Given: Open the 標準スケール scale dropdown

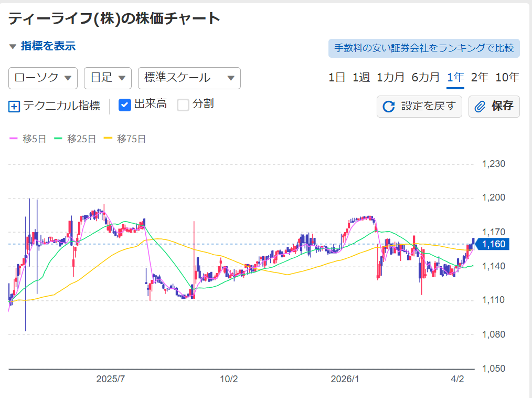Looking at the screenshot, I should (189, 78).
